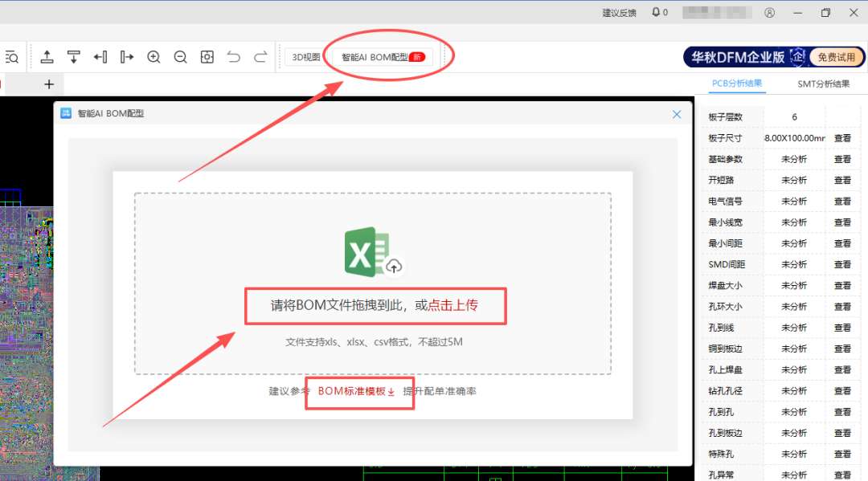Image resolution: width=868 pixels, height=481 pixels.
Task: Select the 板子层数 value 6
Action: [x=794, y=117]
